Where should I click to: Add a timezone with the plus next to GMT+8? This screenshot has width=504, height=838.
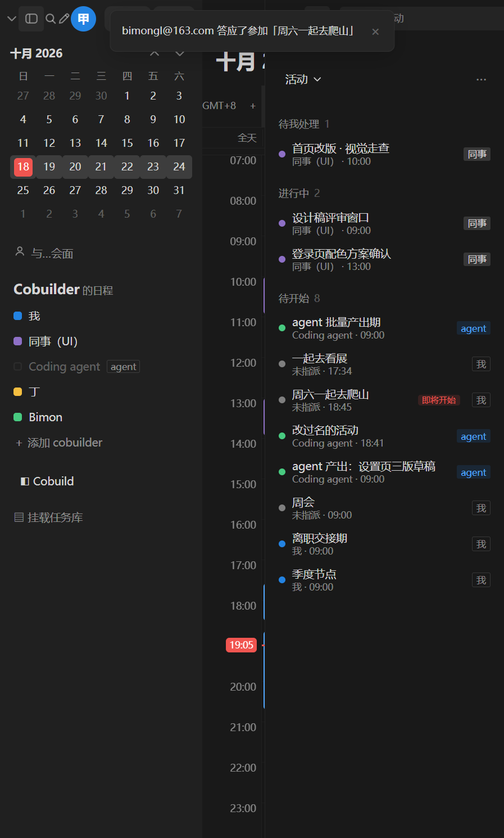pos(253,106)
